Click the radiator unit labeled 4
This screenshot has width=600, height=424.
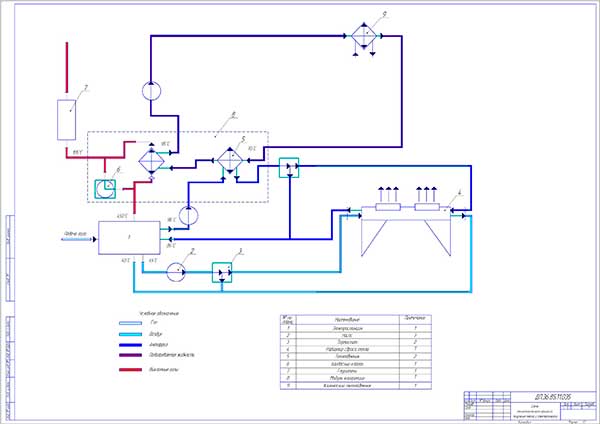pyautogui.click(x=406, y=222)
